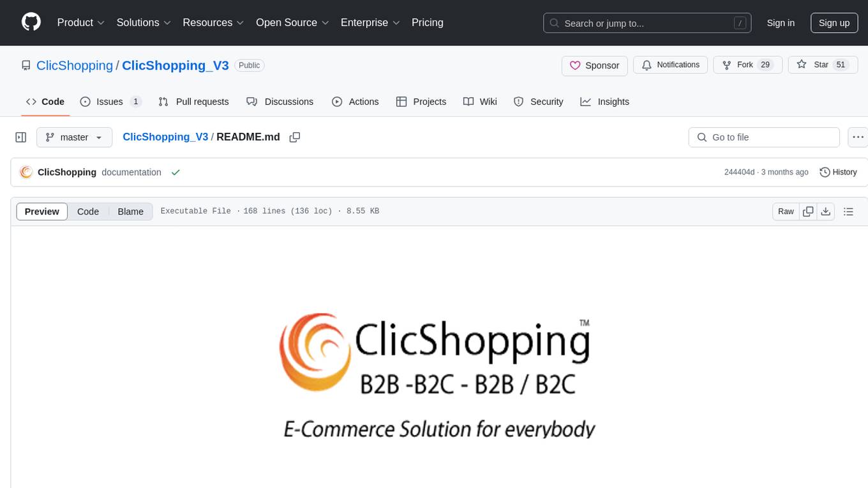Viewport: 868px width, 488px height.
Task: Expand the file tree side panel
Action: pos(21,137)
